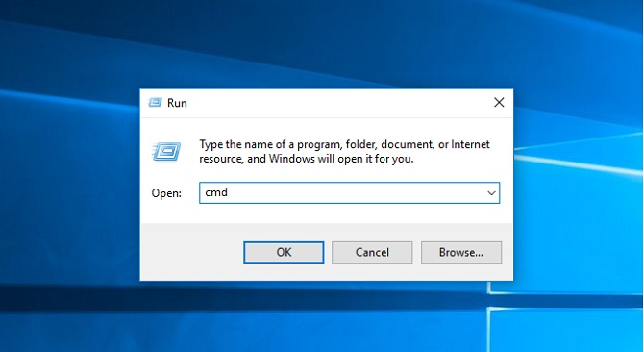The height and width of the screenshot is (352, 644).
Task: Click the word "Internet" in the description
Action: click(x=470, y=144)
